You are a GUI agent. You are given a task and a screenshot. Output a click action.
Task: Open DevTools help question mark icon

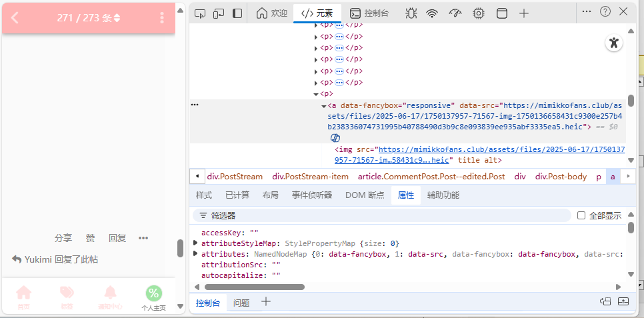pyautogui.click(x=605, y=11)
